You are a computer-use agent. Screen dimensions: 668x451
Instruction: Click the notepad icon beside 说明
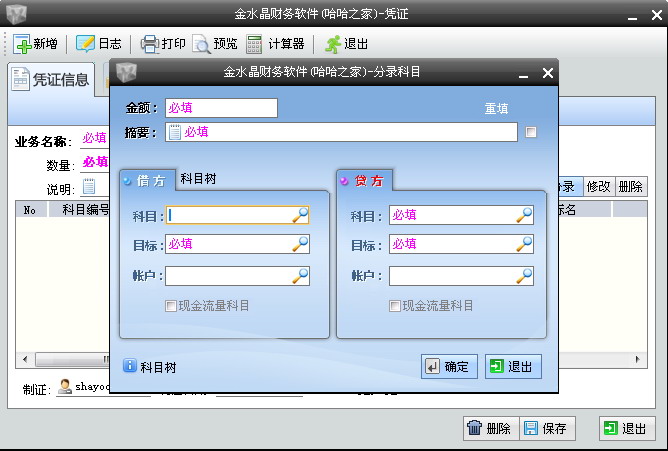pyautogui.click(x=89, y=187)
